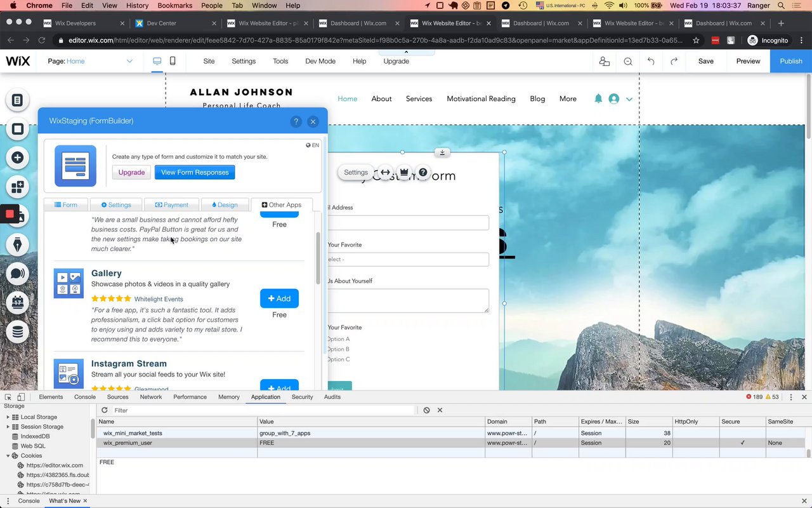Switch to the Form tab in FormBuilder
This screenshot has height=508, width=812.
click(65, 204)
